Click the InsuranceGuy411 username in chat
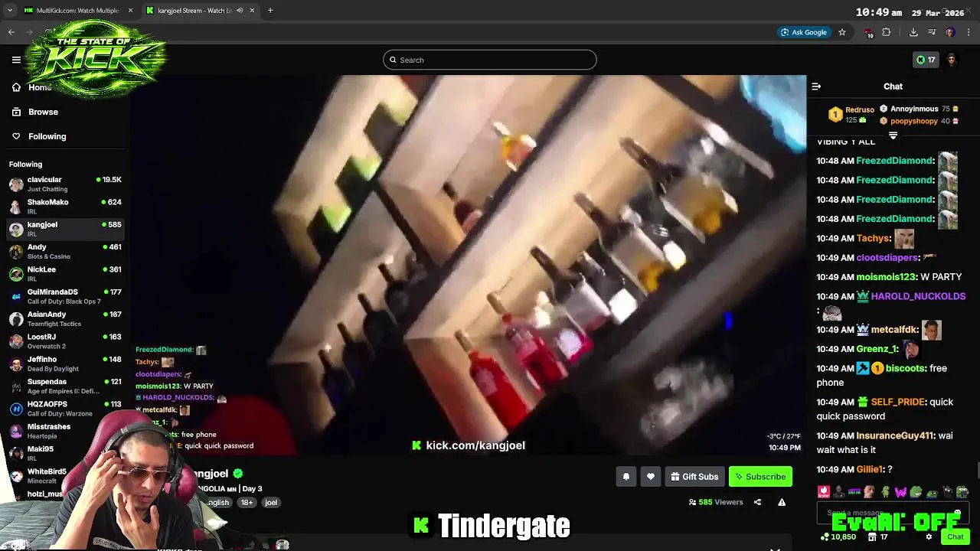 tap(894, 435)
